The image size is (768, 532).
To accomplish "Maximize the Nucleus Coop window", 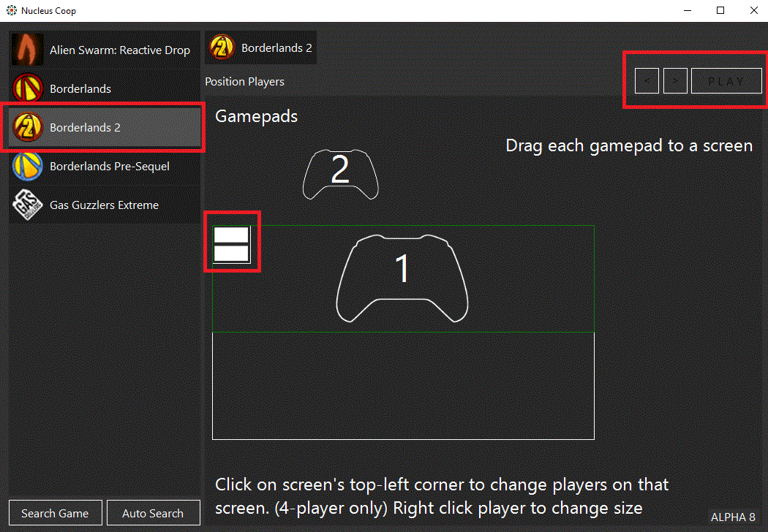I will [720, 10].
